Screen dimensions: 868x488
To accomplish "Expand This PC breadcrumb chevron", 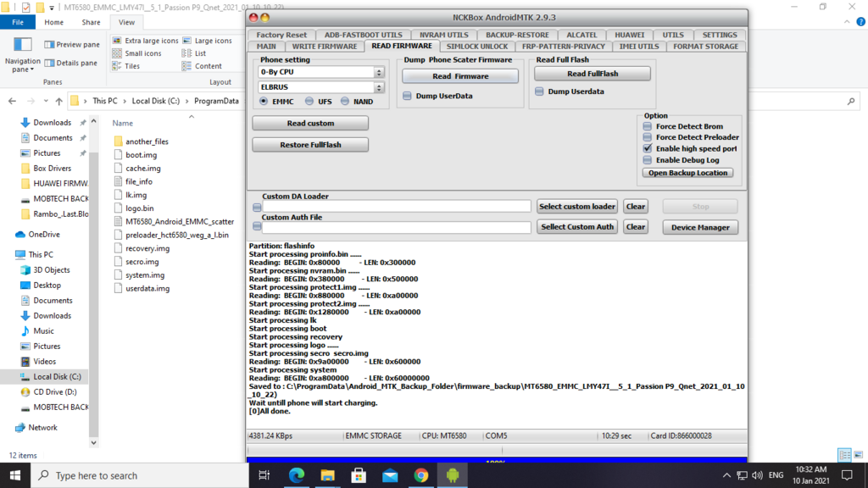I will 125,102.
